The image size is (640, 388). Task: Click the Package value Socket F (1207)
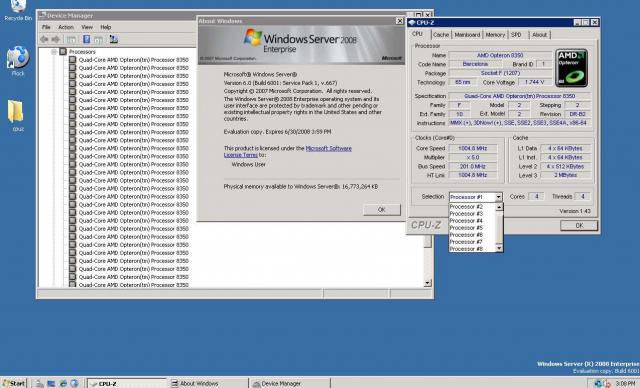(500, 73)
